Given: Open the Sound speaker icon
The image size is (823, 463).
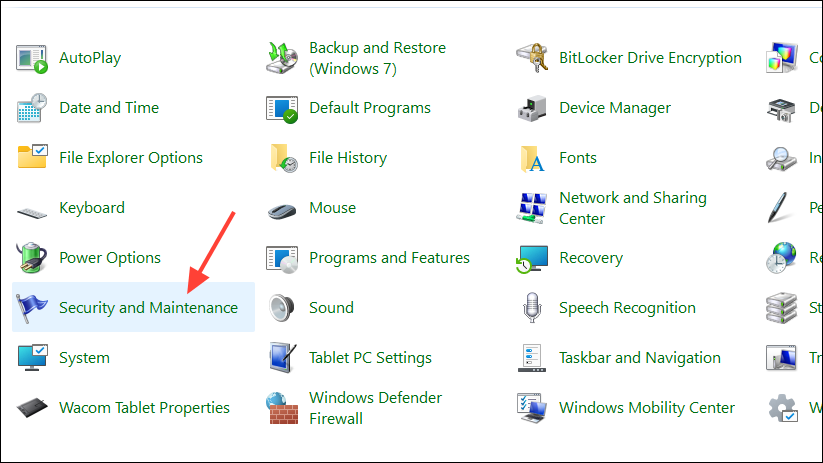Looking at the screenshot, I should click(282, 308).
